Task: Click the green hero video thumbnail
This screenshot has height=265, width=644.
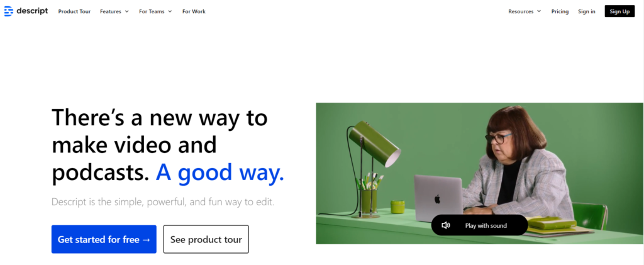Action: pos(479,173)
